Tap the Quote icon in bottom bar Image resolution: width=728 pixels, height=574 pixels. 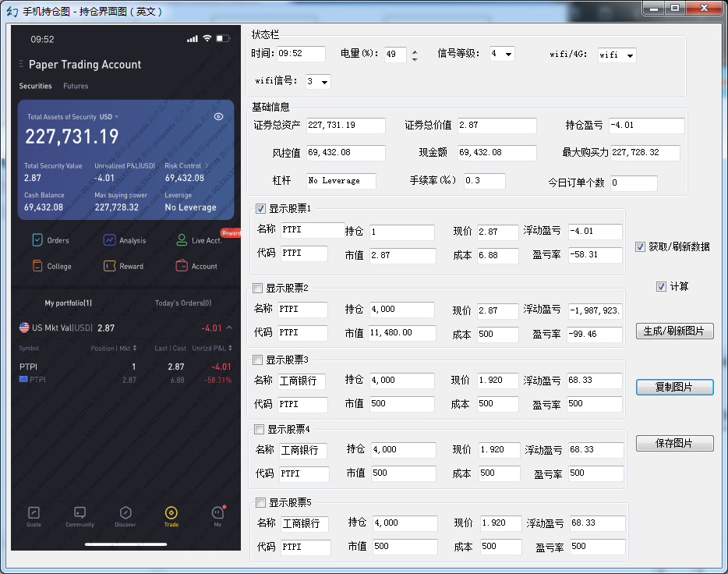click(34, 513)
